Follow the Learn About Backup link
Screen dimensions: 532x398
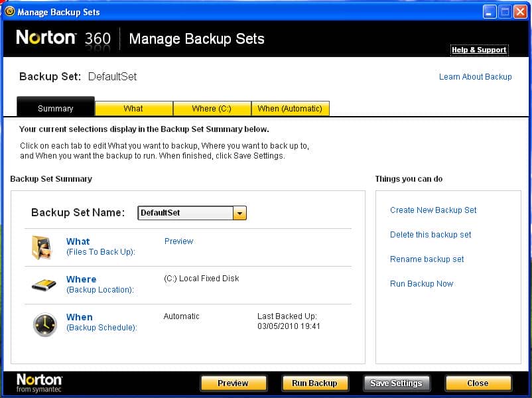(x=476, y=77)
